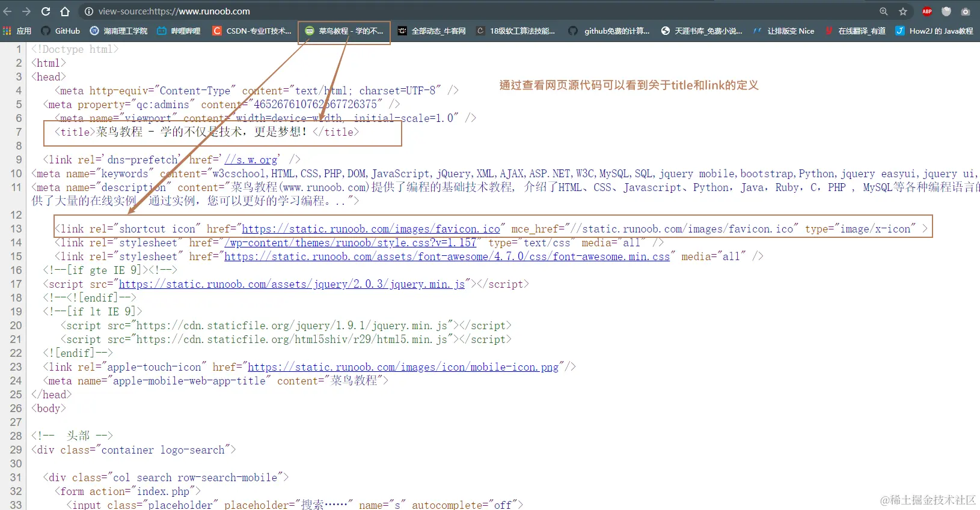The image size is (980, 510).
Task: Click the site information icon in the address bar
Action: click(x=88, y=11)
